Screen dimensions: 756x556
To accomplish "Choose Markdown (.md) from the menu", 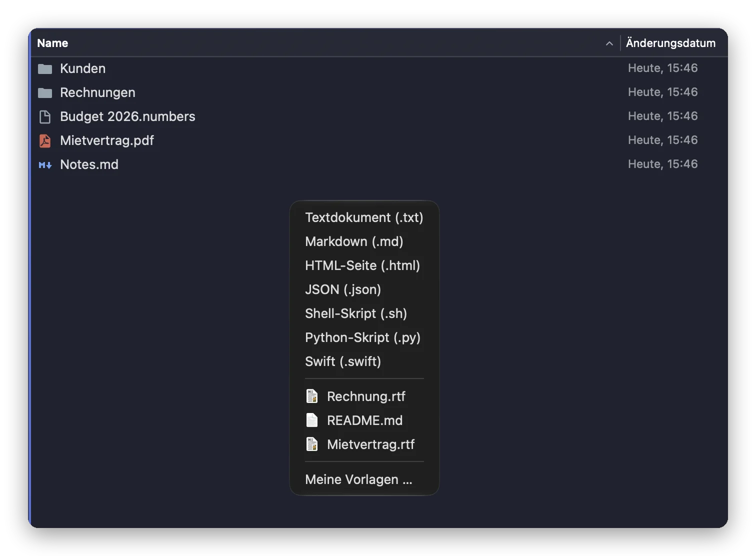I will pyautogui.click(x=364, y=241).
